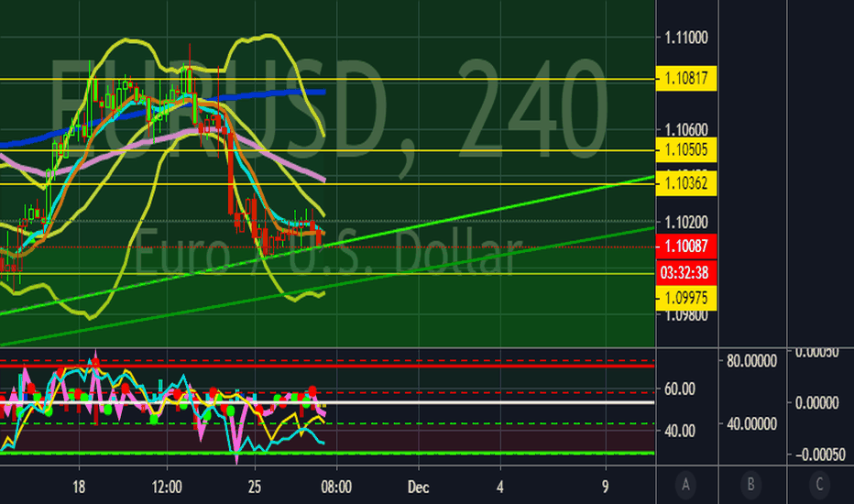Click the 1.11000 price axis tick
854x504 pixels.
[686, 38]
